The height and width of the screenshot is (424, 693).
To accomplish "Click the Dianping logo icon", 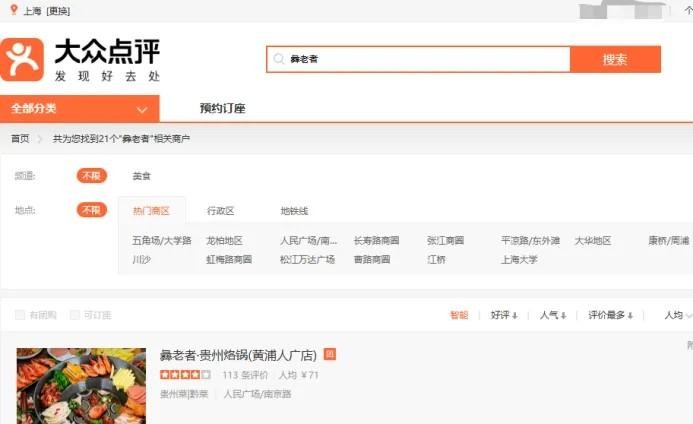I will point(22,60).
